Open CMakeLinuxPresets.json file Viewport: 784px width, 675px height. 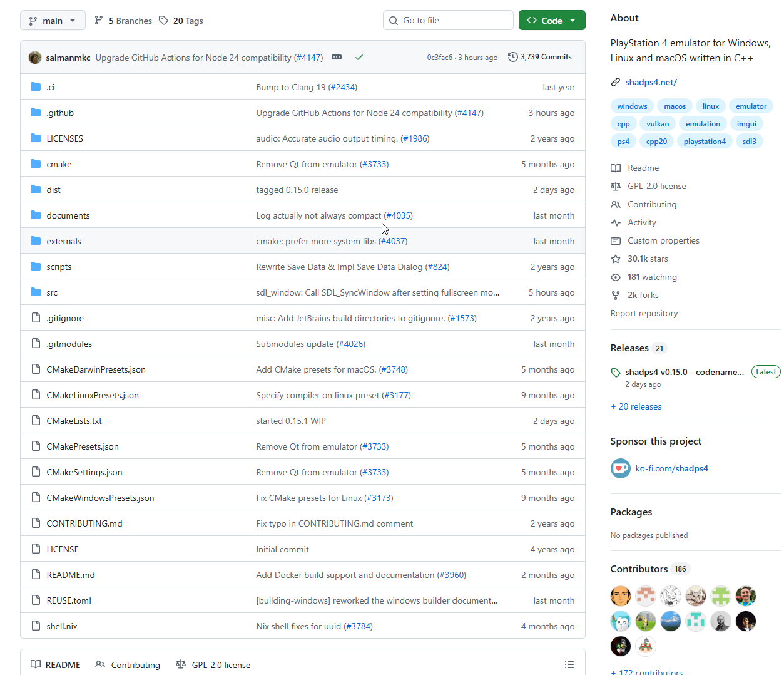93,395
